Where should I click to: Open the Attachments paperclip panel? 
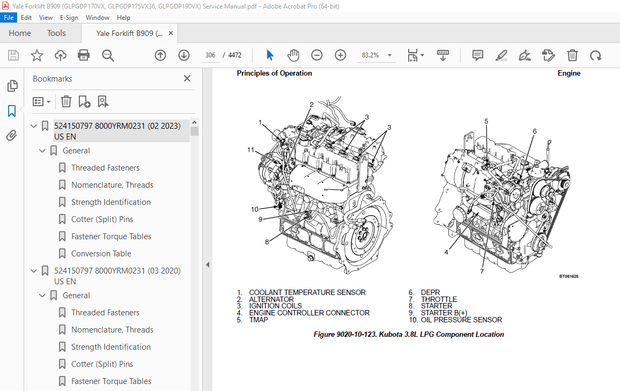coord(12,136)
